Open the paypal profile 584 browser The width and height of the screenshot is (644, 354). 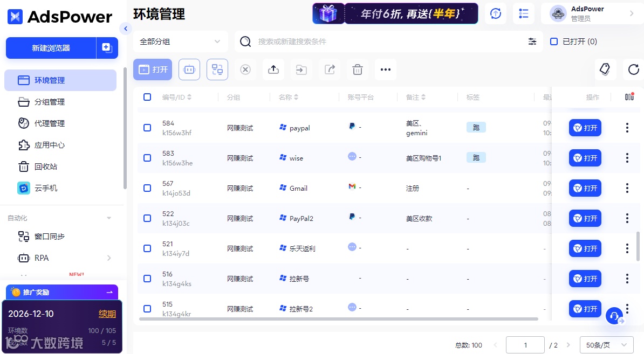(585, 128)
